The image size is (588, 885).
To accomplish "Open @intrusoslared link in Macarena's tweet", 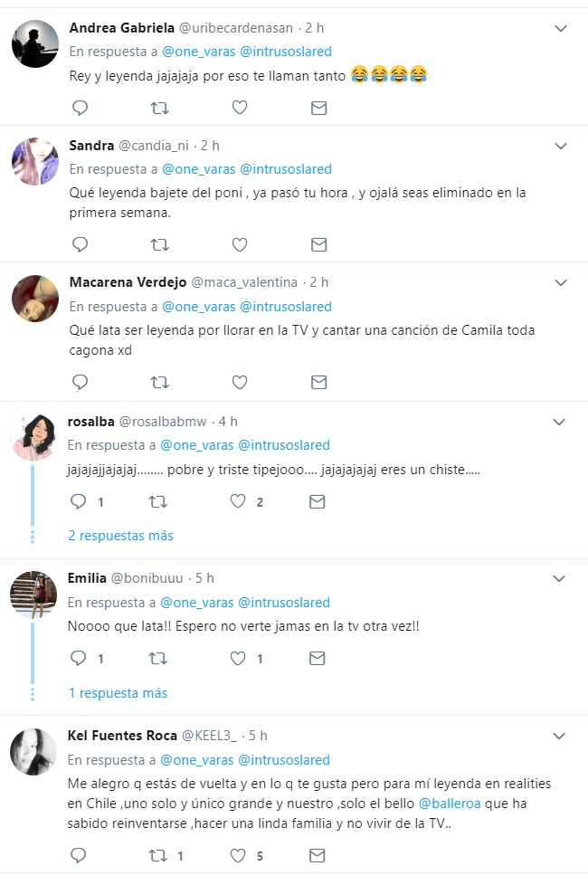I will (x=284, y=307).
